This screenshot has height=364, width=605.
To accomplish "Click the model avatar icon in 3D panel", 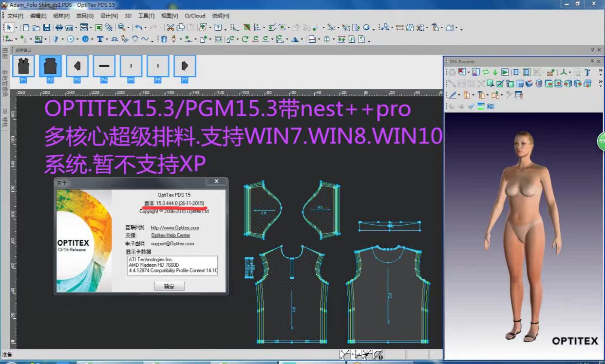I will tap(475, 72).
